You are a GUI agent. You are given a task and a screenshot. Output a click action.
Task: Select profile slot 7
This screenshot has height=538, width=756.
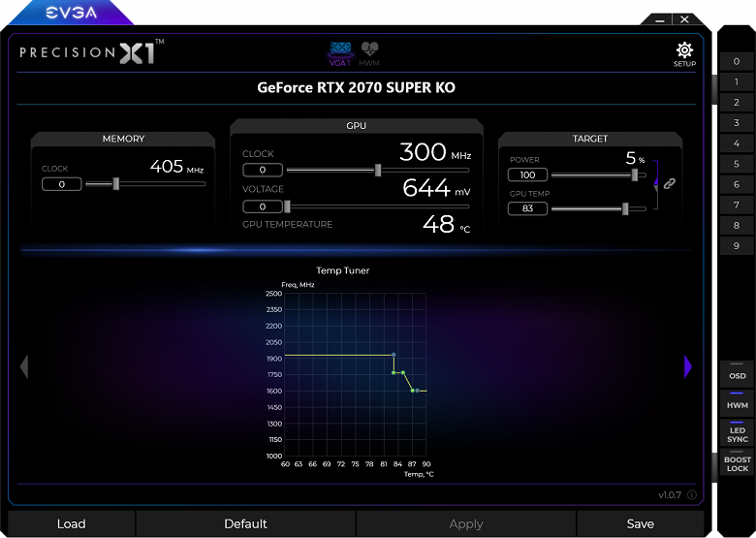click(x=737, y=205)
